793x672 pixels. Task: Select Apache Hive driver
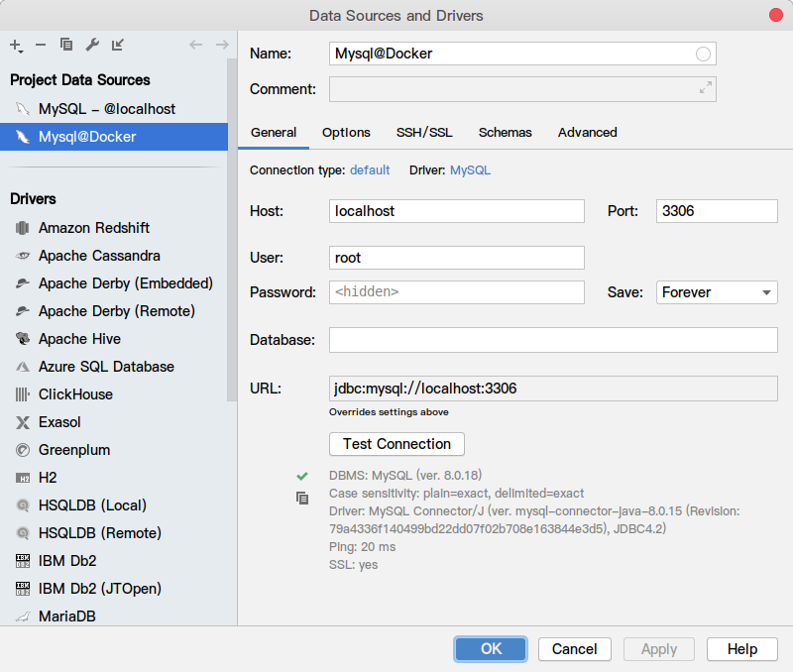(x=114, y=339)
